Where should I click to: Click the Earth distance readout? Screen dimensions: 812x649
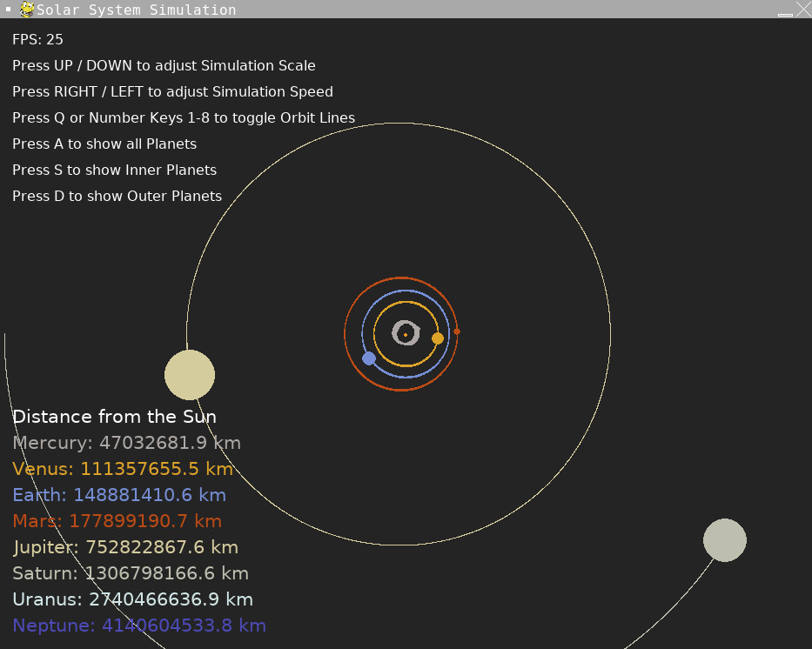point(119,495)
